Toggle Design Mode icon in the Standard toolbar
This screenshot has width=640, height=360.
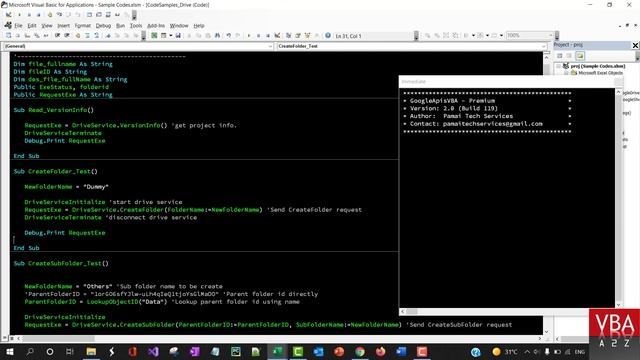point(277,36)
